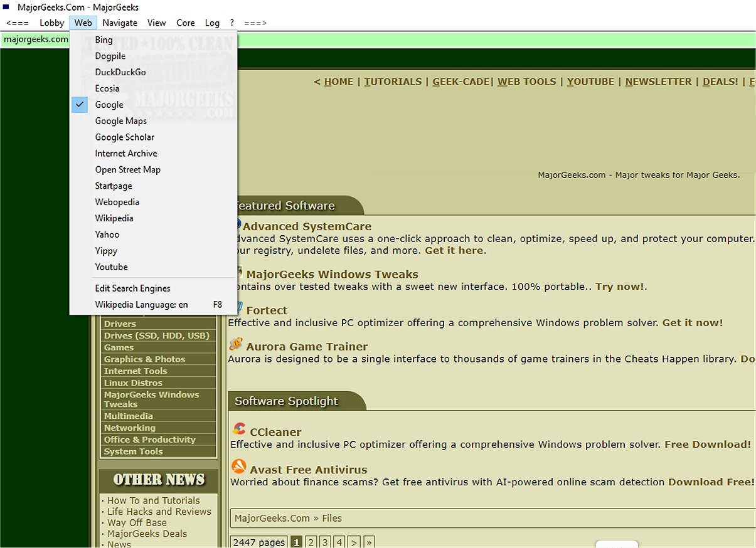The height and width of the screenshot is (548, 756).
Task: Choose Startpage search engine
Action: click(154, 186)
